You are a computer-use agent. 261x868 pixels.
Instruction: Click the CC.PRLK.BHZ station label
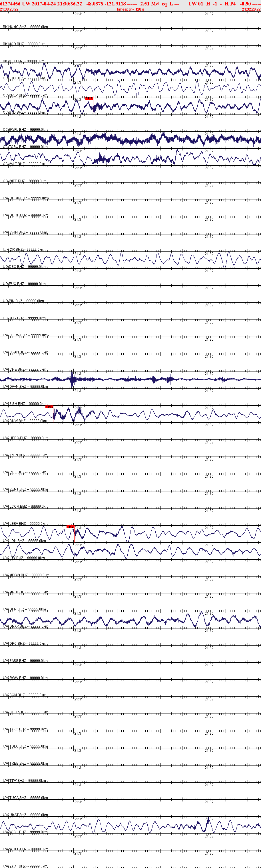(25, 95)
